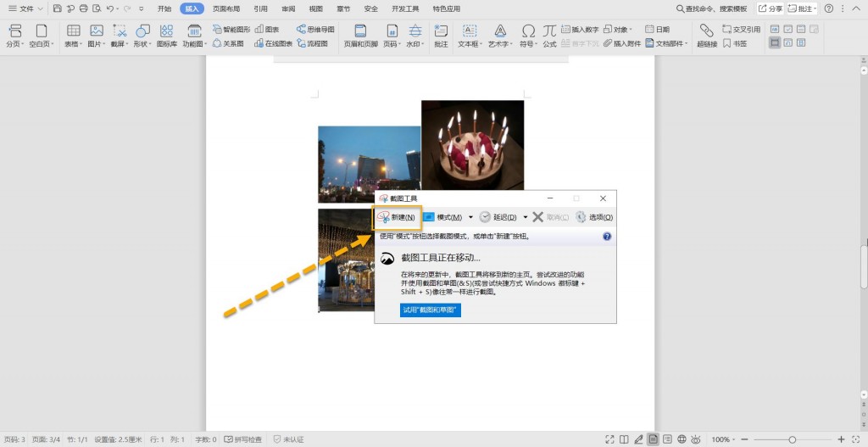Viewport: 868px width, 447px height.
Task: Insert a page break with 分页
Action: (x=15, y=36)
